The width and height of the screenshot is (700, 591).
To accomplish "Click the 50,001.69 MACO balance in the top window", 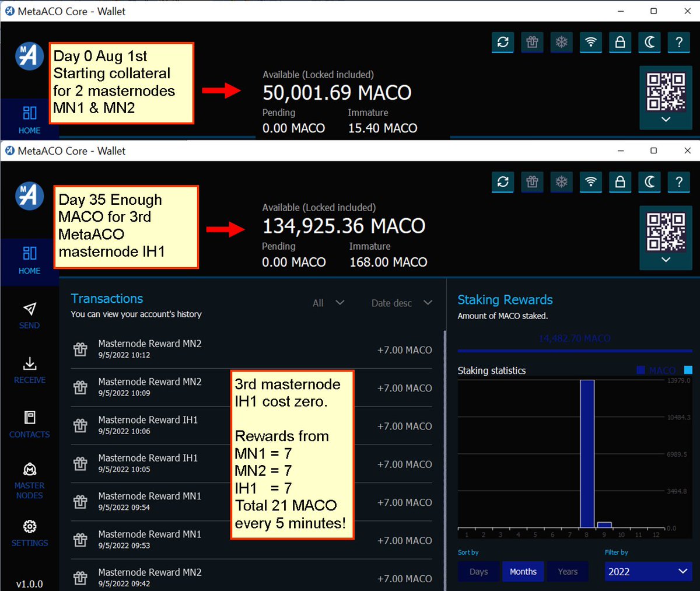I will pos(337,92).
